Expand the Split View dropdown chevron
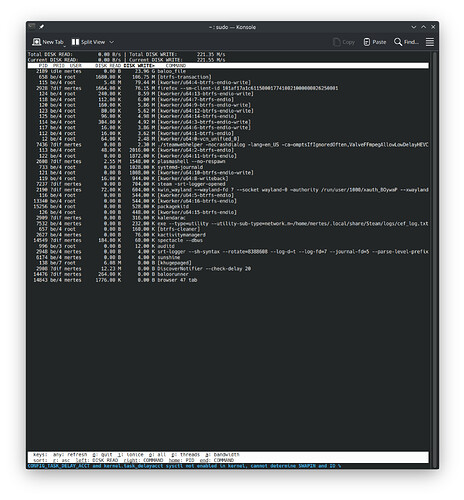The height and width of the screenshot is (500, 464). click(112, 42)
